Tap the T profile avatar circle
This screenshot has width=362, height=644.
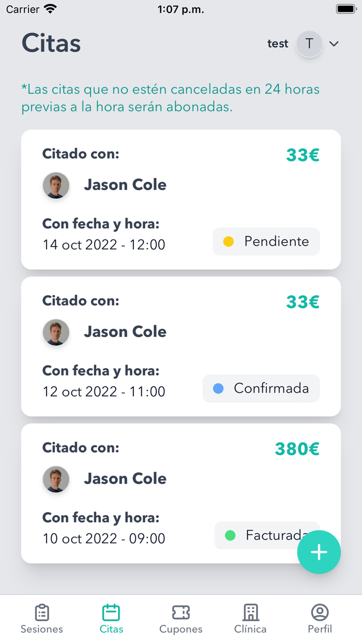pyautogui.click(x=309, y=43)
